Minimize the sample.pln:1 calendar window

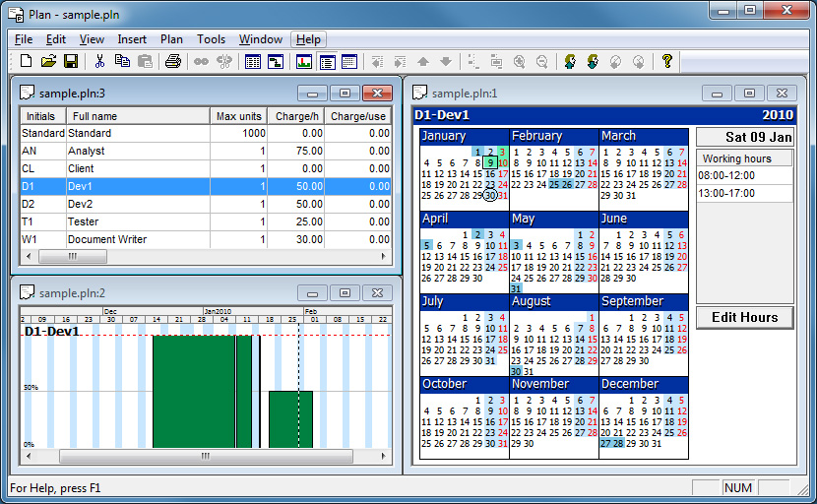point(717,94)
